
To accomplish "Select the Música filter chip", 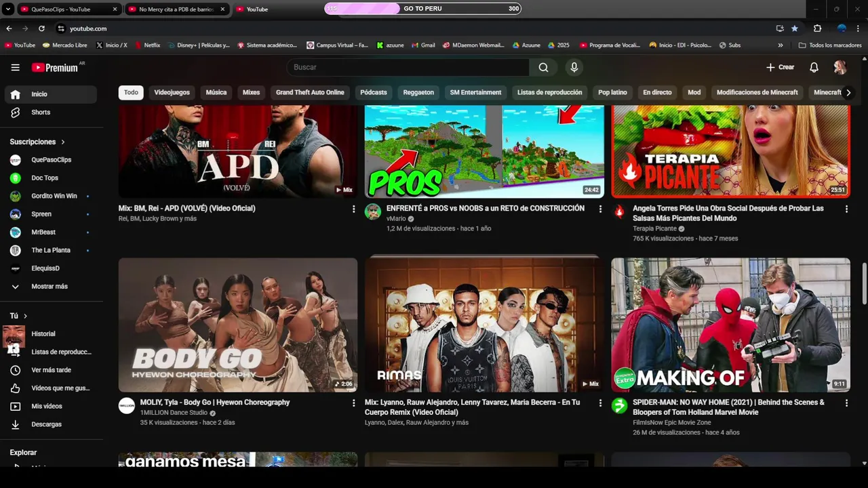I will click(216, 92).
